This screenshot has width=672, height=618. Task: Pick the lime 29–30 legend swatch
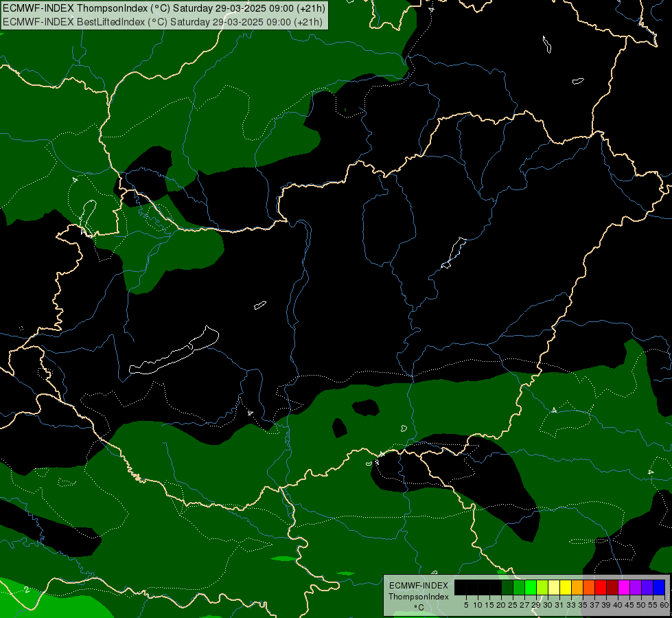542,587
